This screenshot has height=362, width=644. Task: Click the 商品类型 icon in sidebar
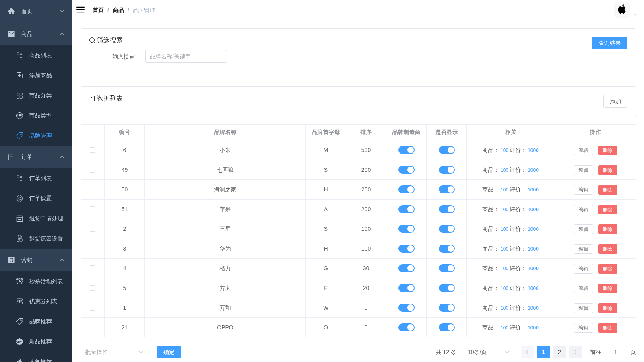(x=19, y=115)
